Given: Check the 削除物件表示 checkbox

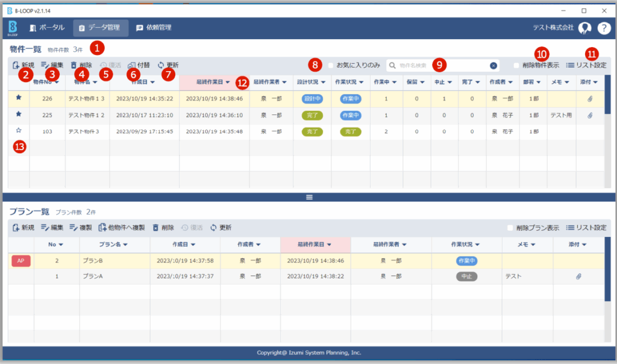Looking at the screenshot, I should pyautogui.click(x=516, y=65).
